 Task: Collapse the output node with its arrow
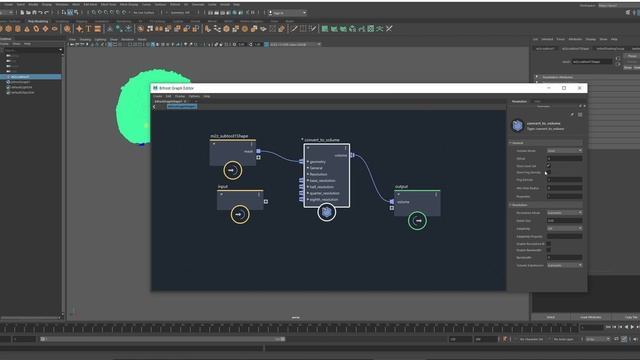399,195
